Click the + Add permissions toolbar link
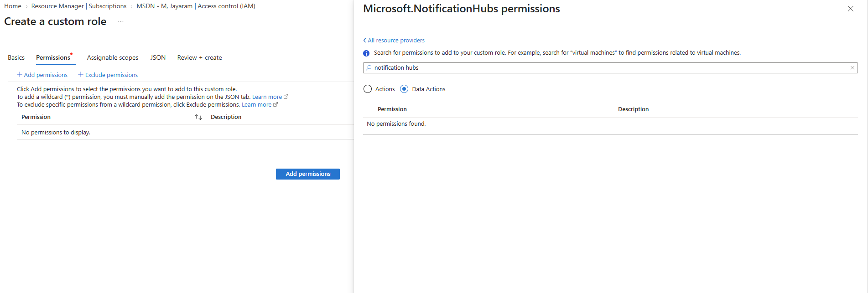The image size is (868, 293). click(x=42, y=75)
